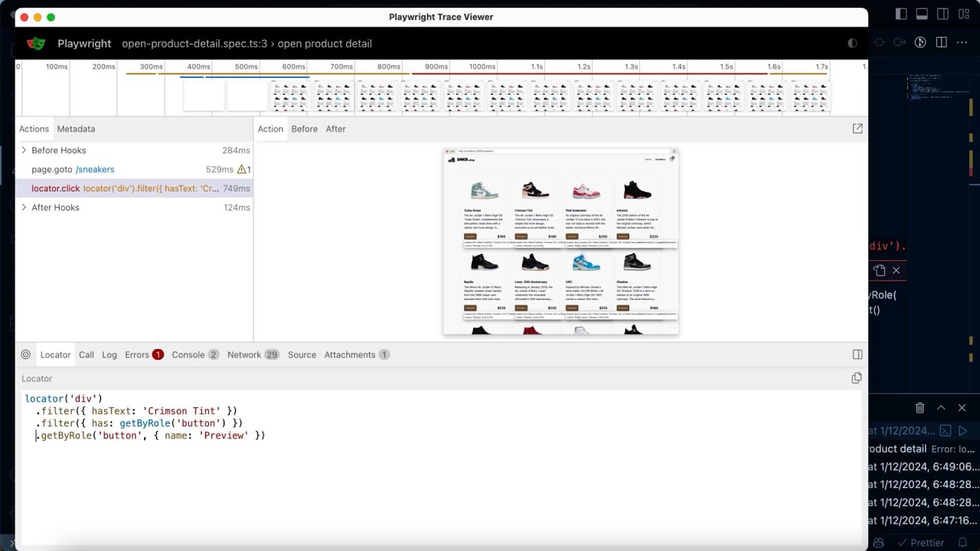Open the Errors tab
The height and width of the screenshot is (551, 980).
(144, 354)
